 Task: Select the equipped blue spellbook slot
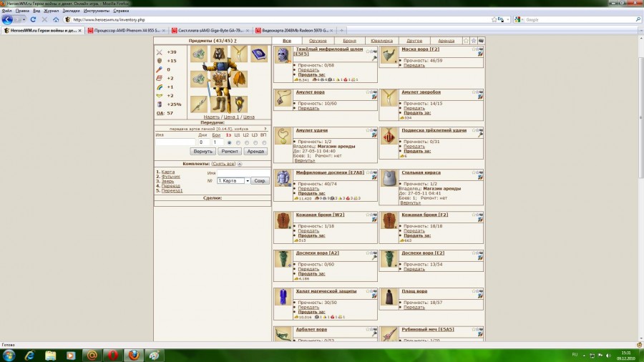pos(259,54)
